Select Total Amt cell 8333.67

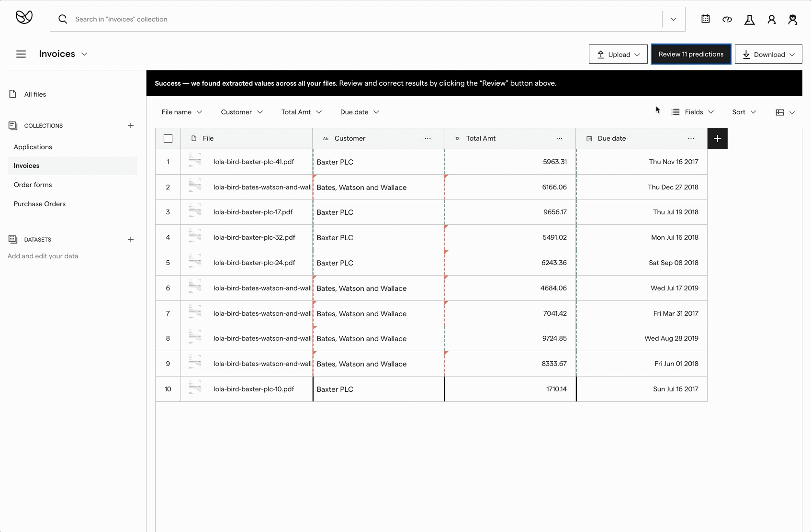coord(510,364)
